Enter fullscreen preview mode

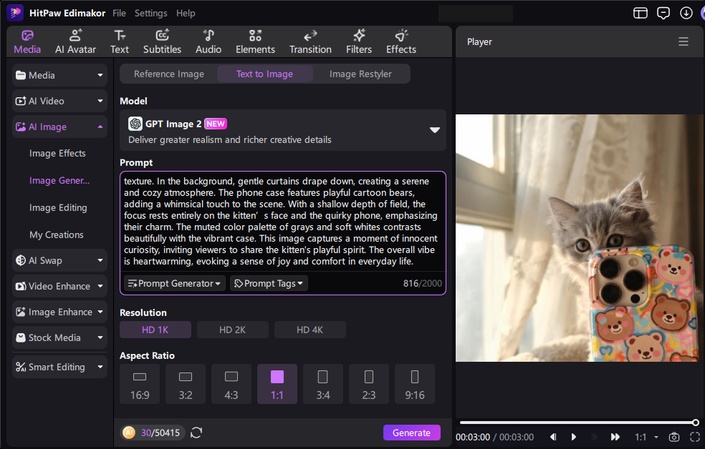click(695, 437)
